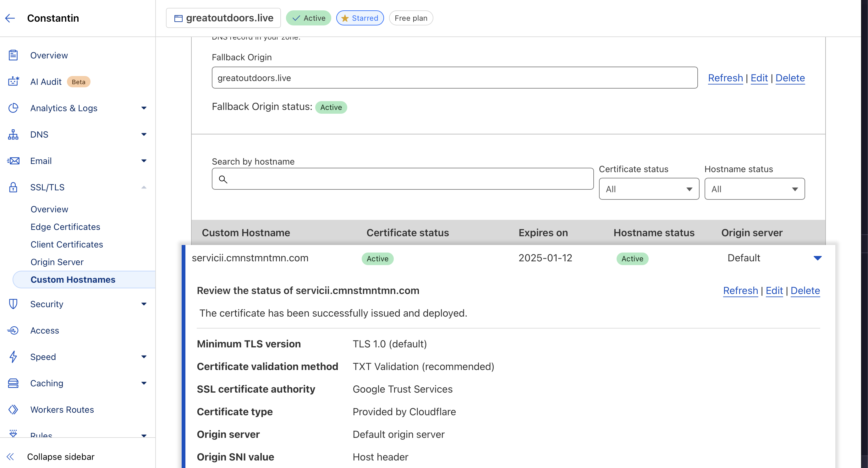Viewport: 868px width, 468px height.
Task: Click the SSL/TLS lock icon
Action: point(13,187)
